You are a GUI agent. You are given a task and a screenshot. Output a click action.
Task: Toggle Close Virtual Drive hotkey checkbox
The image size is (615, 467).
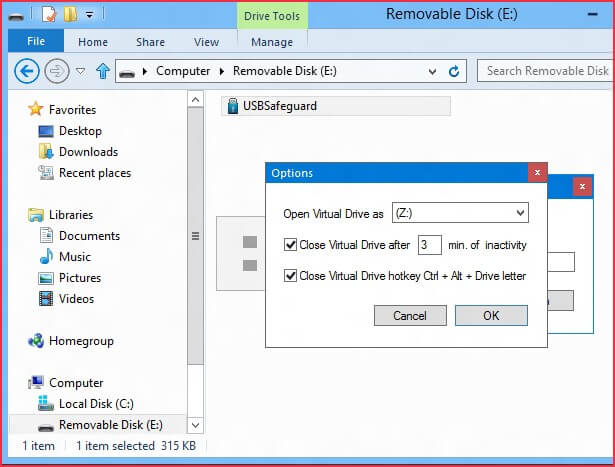tap(290, 276)
